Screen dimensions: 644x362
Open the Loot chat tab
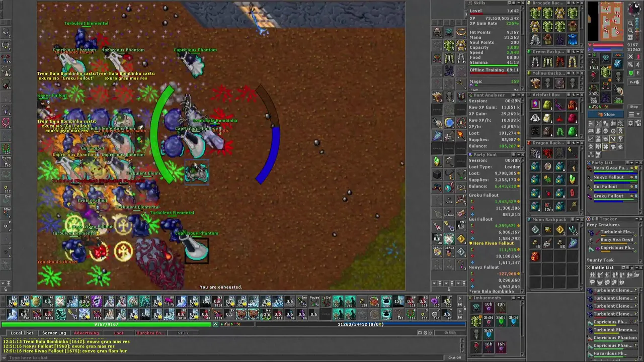click(119, 333)
